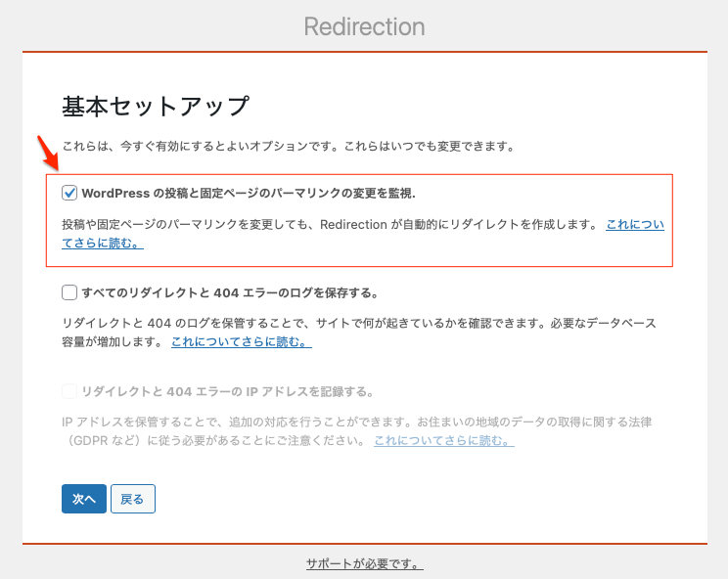The width and height of the screenshot is (728, 579).
Task: Click the greyed-out IP address recording checkbox
Action: (69, 391)
